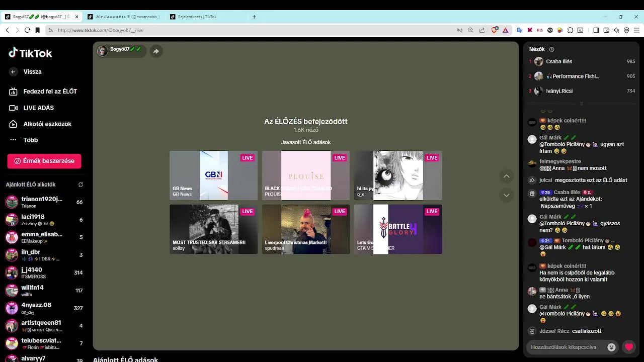Switch to Bejelentkezés TikTok tab
This screenshot has height=362, width=644.
click(207, 17)
